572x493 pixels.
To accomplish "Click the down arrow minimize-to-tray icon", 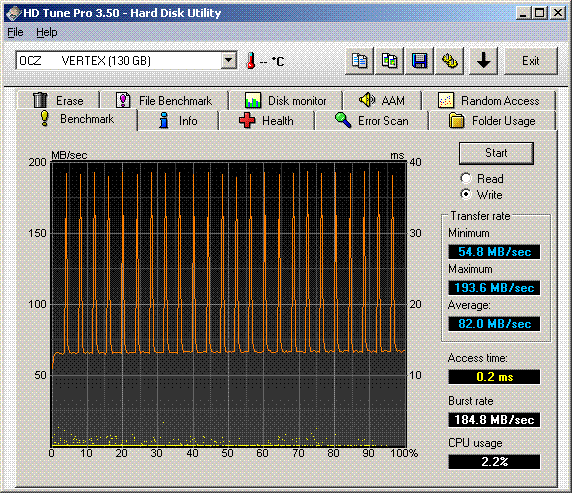I will (x=483, y=61).
